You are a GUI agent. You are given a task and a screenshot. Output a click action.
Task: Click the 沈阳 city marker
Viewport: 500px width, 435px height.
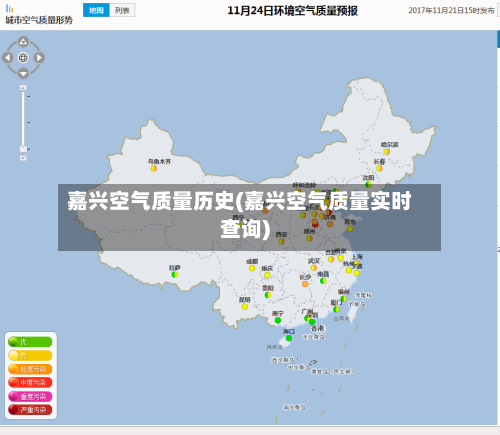pyautogui.click(x=368, y=184)
